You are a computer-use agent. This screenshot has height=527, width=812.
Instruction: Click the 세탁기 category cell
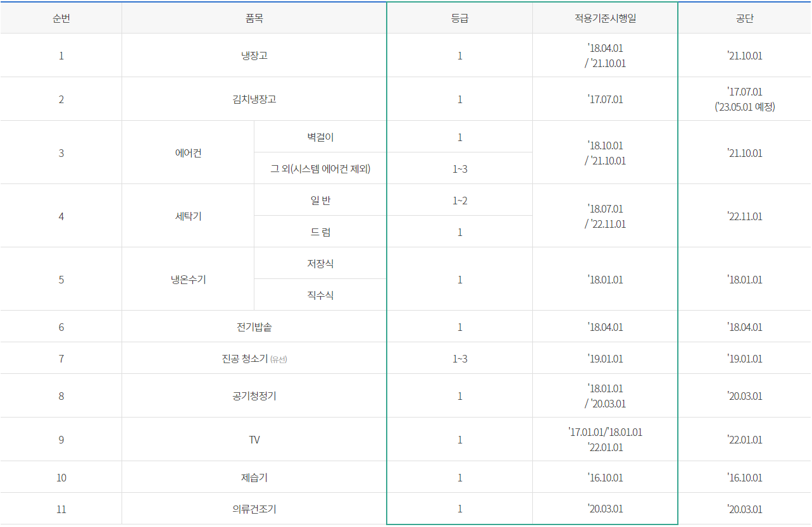click(x=188, y=215)
